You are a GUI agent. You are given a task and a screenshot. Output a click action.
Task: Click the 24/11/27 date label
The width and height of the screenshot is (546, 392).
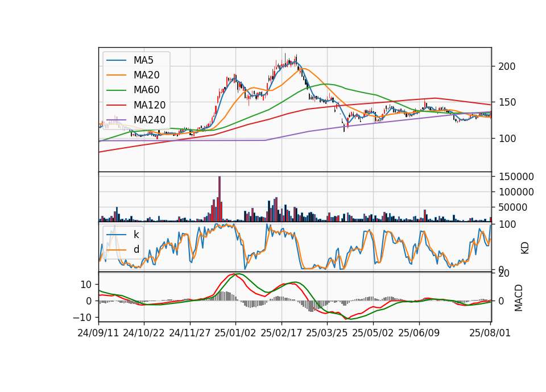pyautogui.click(x=190, y=333)
